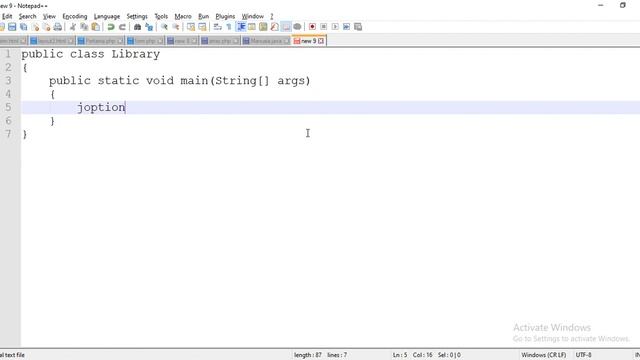Open the Edit menu
640x360 pixels.
pyautogui.click(x=7, y=16)
